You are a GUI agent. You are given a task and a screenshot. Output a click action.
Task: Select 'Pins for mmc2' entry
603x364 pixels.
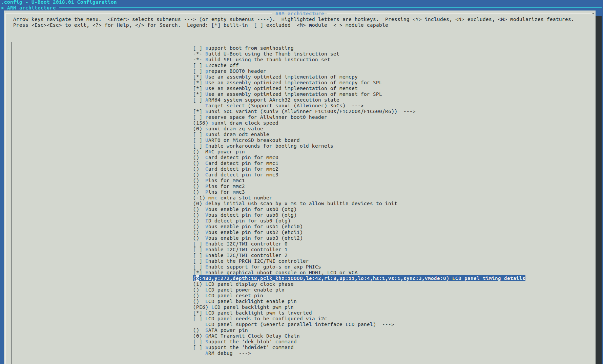click(x=219, y=186)
